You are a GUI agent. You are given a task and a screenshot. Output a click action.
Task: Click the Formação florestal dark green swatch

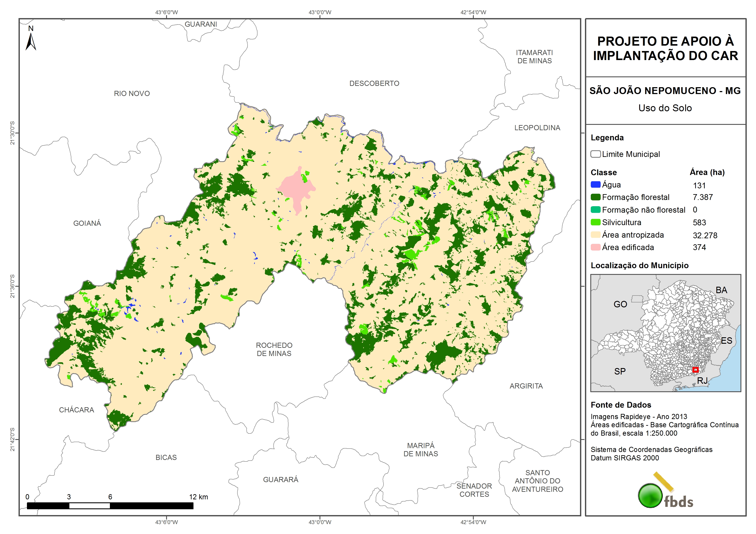(595, 197)
